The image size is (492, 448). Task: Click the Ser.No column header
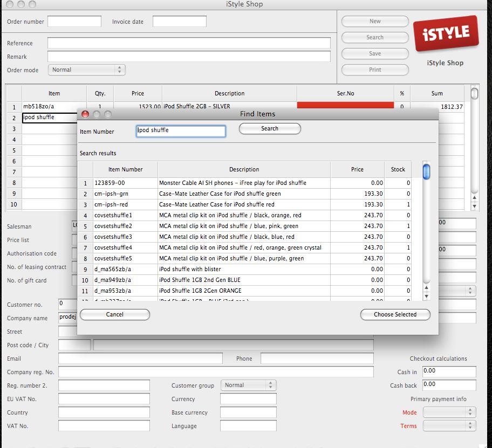(x=345, y=93)
